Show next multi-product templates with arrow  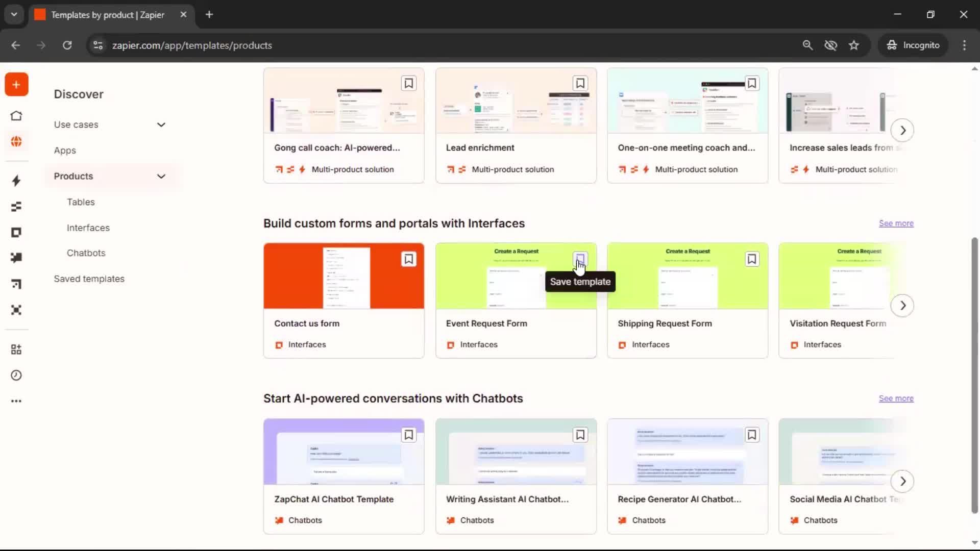[902, 130]
